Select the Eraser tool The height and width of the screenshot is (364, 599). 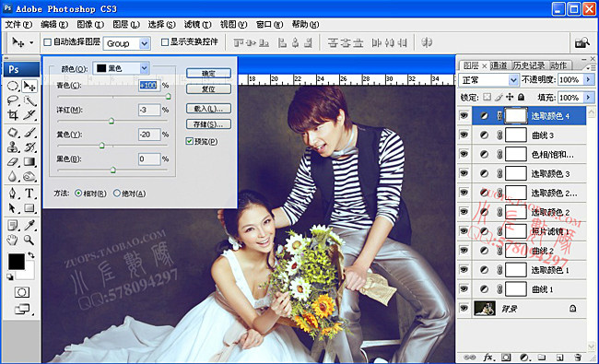[x=13, y=161]
